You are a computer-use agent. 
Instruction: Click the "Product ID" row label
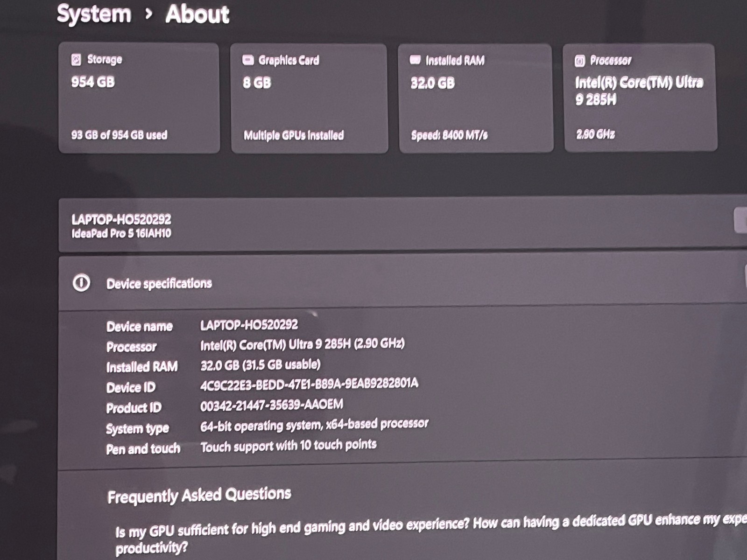[134, 408]
